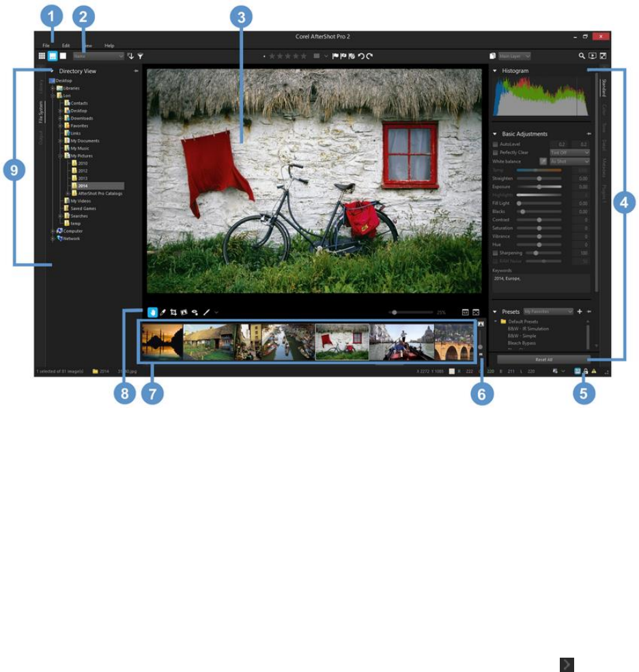Click the lock icon in the status bar
The width and height of the screenshot is (639, 672).
[x=585, y=371]
